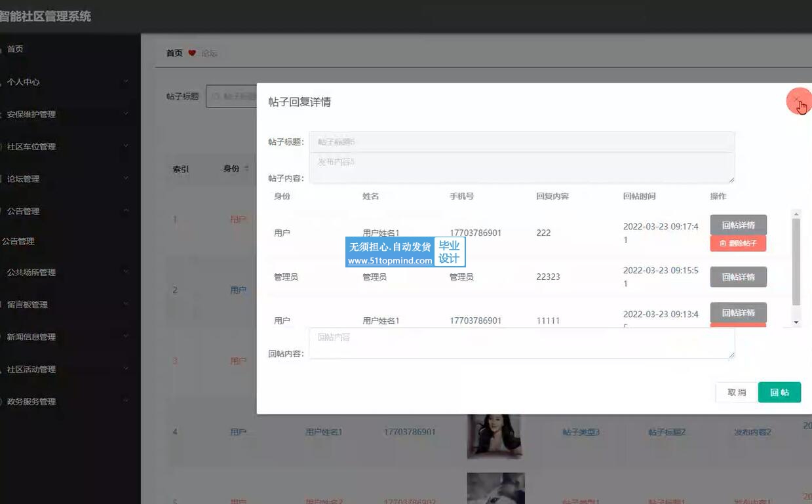Click the sort arrows beside 身份 column header
The width and height of the screenshot is (812, 504).
point(246,168)
